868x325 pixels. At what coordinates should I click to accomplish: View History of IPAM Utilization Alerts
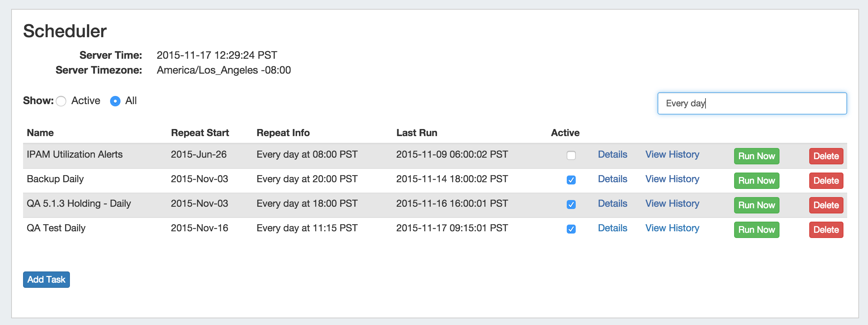click(x=672, y=154)
